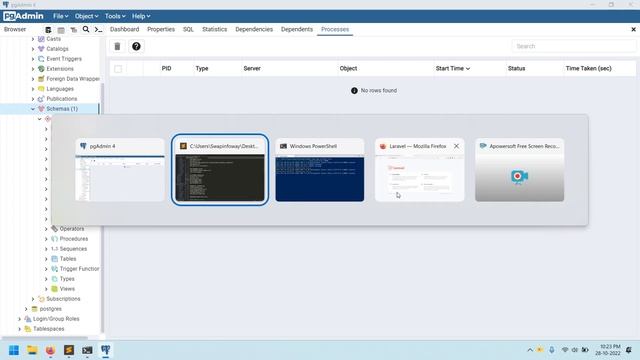This screenshot has height=360, width=640.
Task: Open Filtered Rows icon in Browser toolbar
Action: 73,30
